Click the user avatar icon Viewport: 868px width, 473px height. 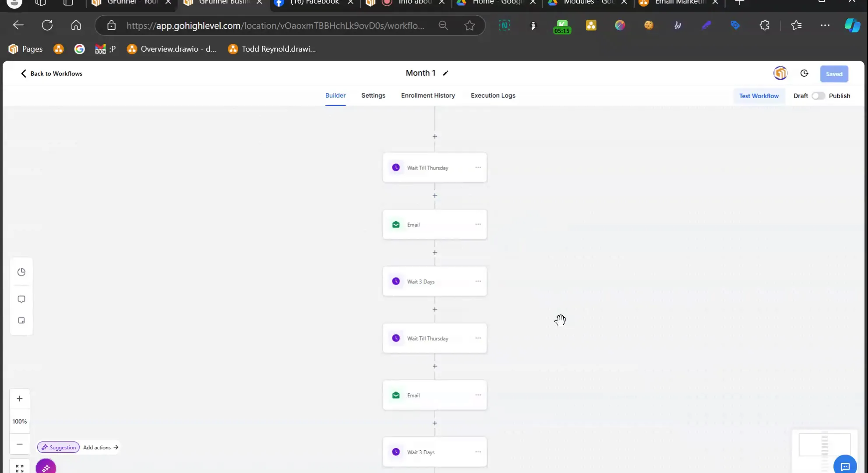(780, 73)
